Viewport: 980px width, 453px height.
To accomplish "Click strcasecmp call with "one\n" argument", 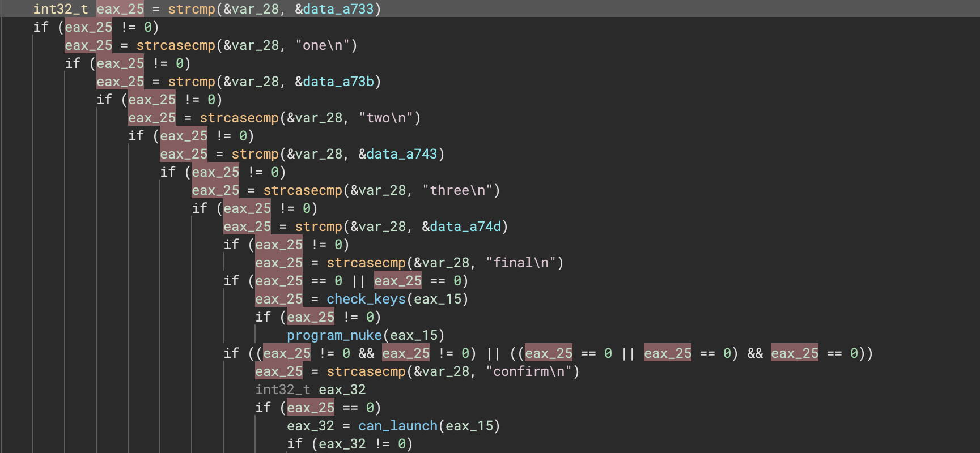I will (x=176, y=45).
